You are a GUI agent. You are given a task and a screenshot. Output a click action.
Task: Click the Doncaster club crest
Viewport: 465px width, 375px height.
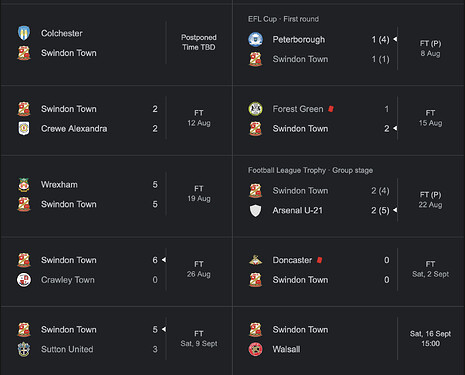point(255,260)
